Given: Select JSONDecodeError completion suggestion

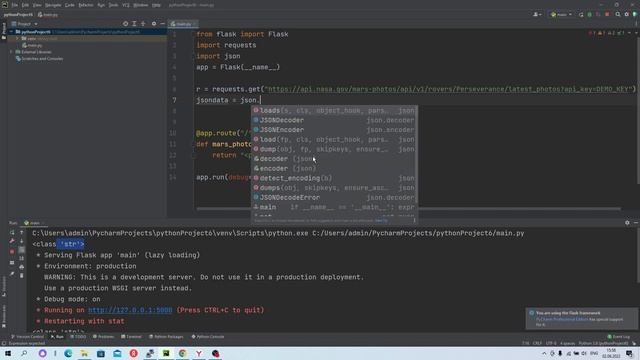Looking at the screenshot, I should tap(334, 198).
